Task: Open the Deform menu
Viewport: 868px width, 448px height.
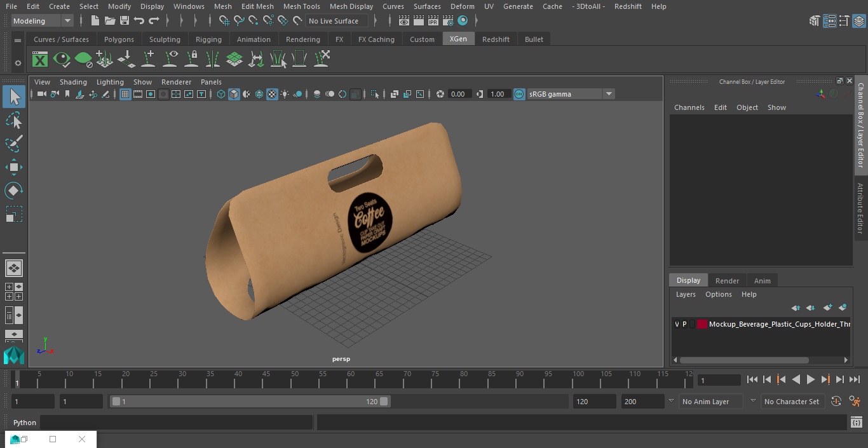Action: tap(462, 6)
